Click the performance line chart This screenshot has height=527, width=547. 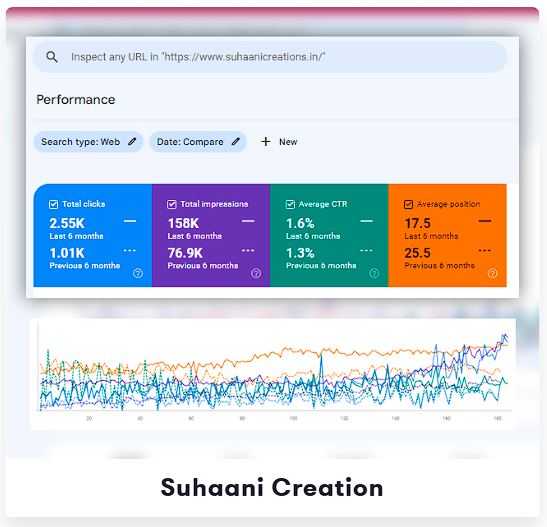[273, 374]
